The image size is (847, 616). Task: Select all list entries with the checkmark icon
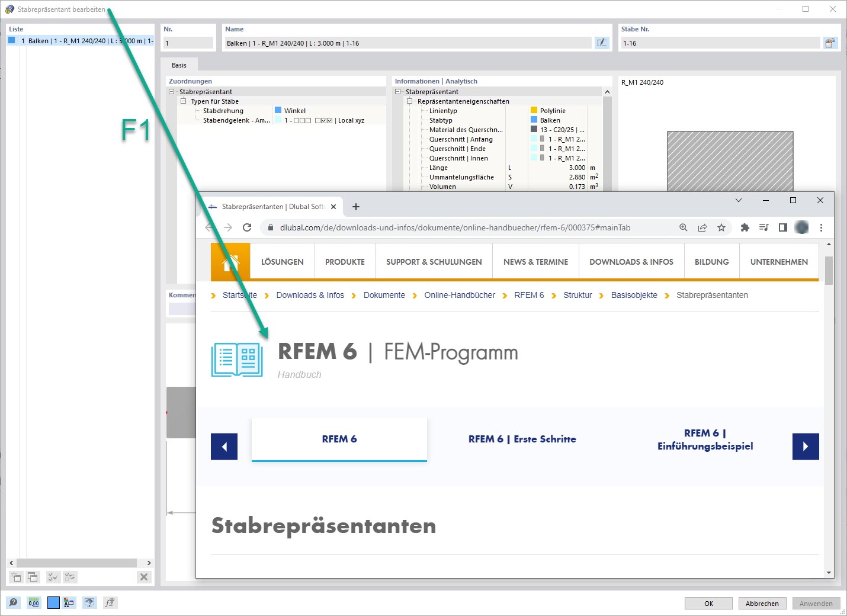(53, 577)
